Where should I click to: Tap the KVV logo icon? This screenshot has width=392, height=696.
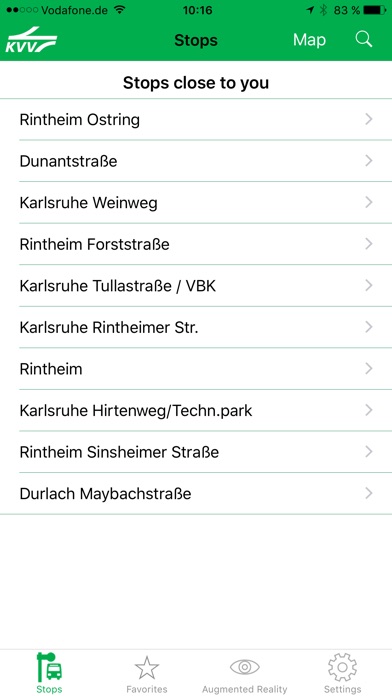coord(31,40)
